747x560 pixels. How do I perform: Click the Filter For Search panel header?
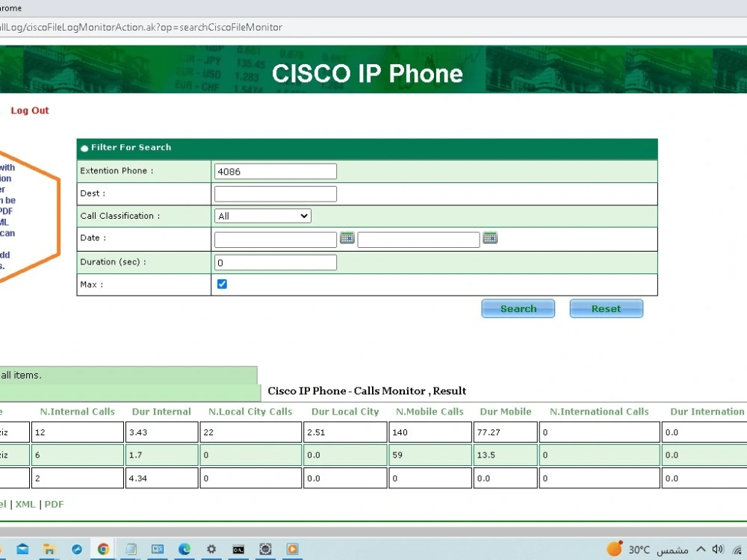click(367, 148)
